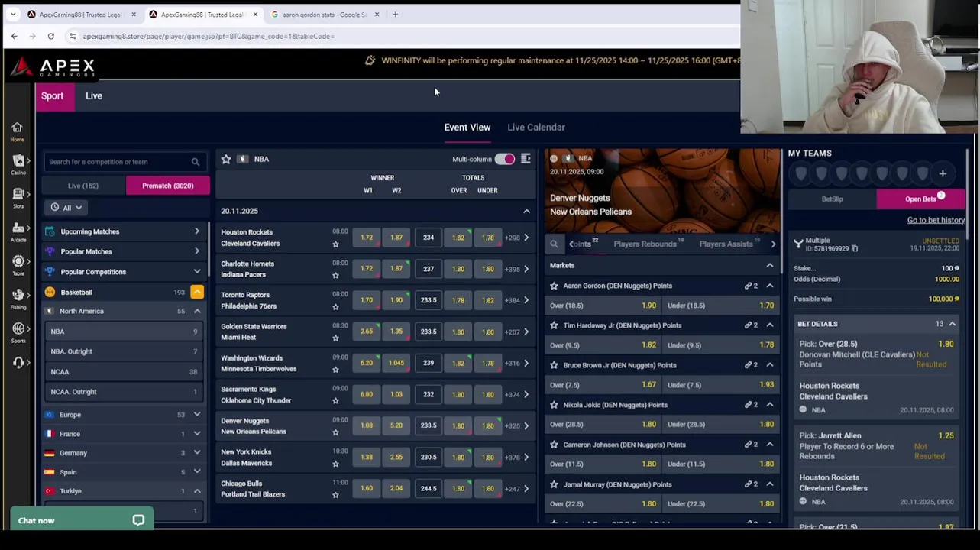This screenshot has width=980, height=550.
Task: Open the Arcade sidebar icon
Action: click(18, 231)
